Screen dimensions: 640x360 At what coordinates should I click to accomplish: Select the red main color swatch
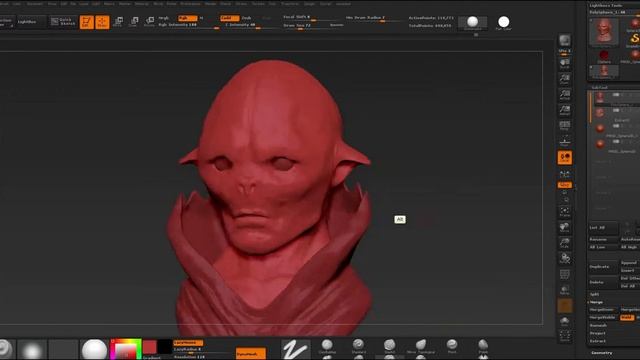click(x=150, y=347)
